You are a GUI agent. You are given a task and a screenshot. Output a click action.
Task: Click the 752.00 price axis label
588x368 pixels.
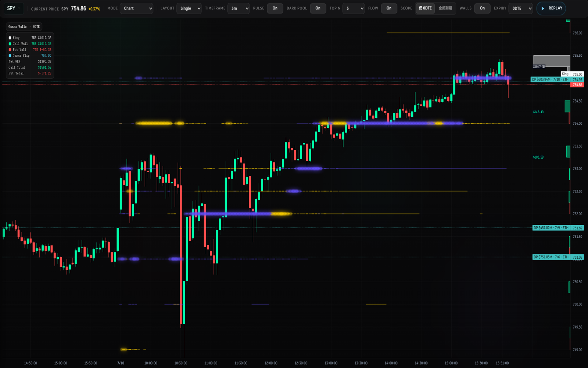point(577,214)
